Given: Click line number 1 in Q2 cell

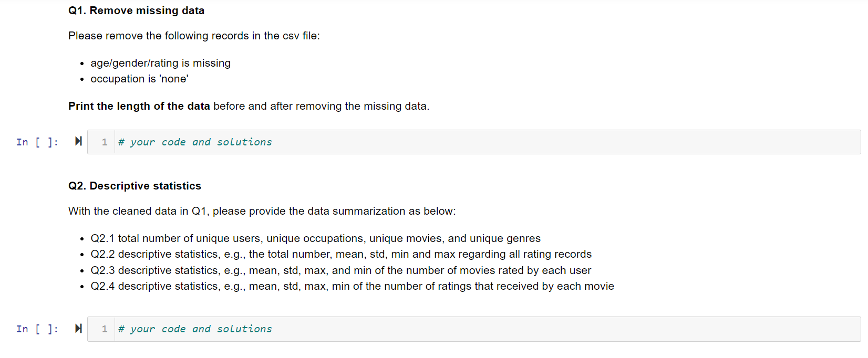Looking at the screenshot, I should pos(105,329).
